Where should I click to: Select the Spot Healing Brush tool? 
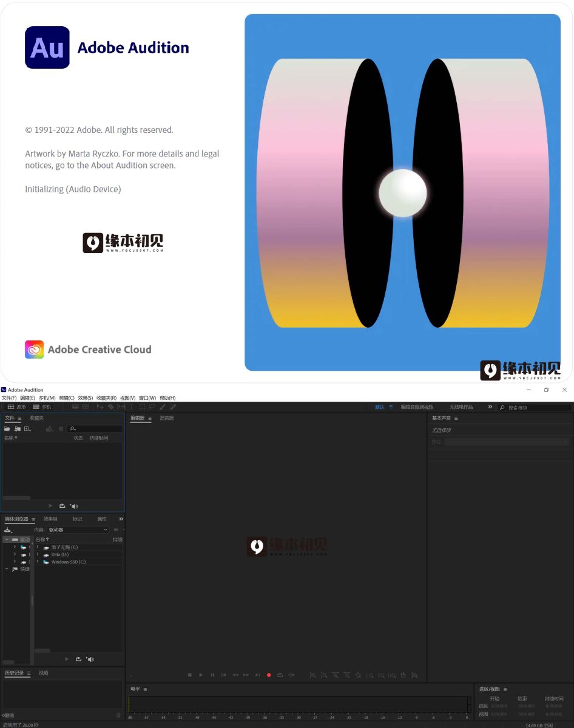(173, 407)
